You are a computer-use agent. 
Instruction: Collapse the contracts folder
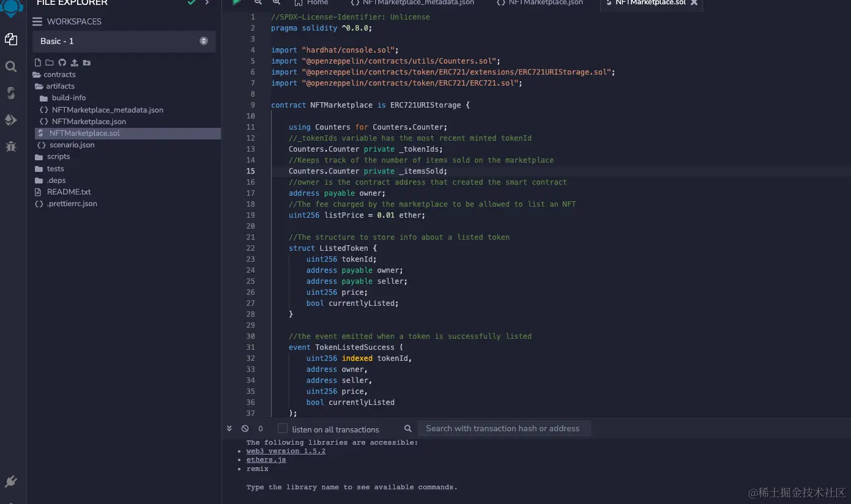tap(54, 75)
